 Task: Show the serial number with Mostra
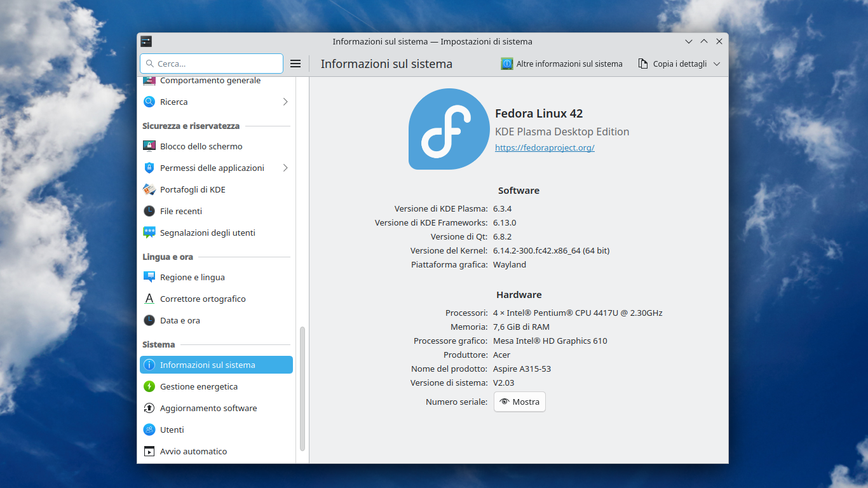[519, 402]
